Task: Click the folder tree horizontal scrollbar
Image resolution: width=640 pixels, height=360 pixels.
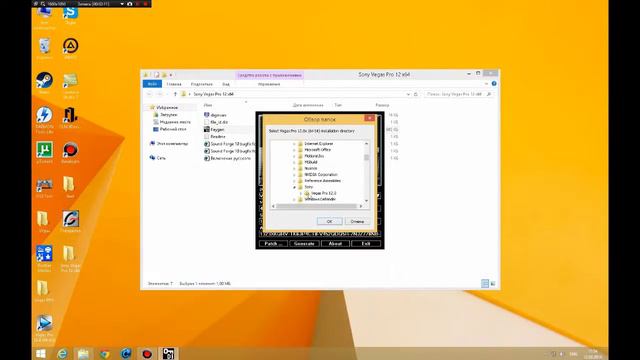Action: coord(317,206)
